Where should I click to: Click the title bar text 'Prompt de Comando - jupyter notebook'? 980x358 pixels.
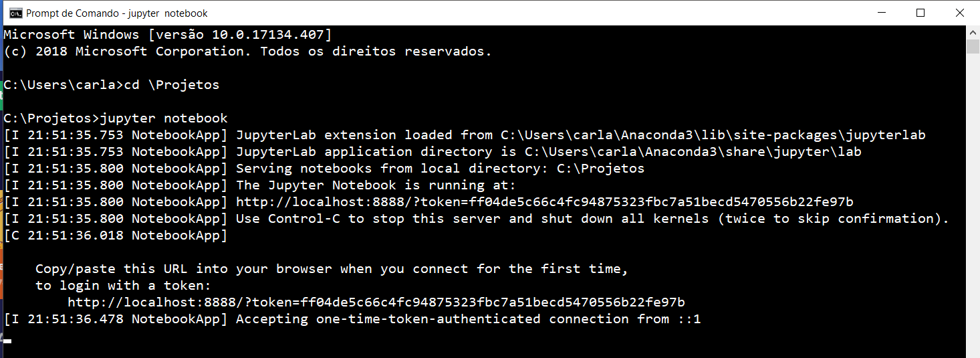point(117,13)
